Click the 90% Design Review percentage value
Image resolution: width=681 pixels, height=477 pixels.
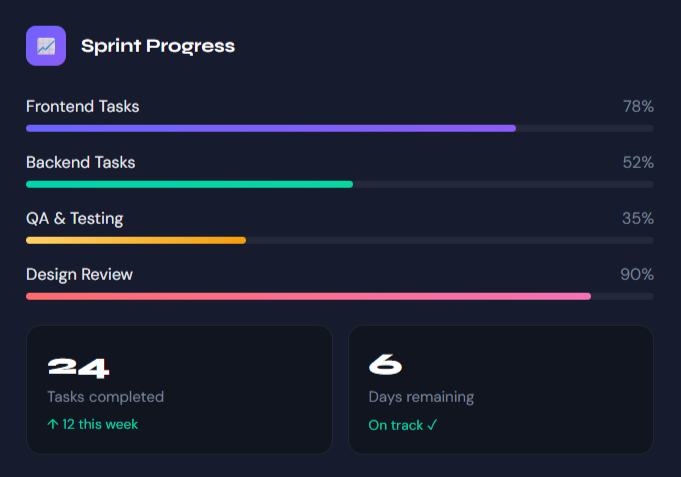click(x=637, y=274)
